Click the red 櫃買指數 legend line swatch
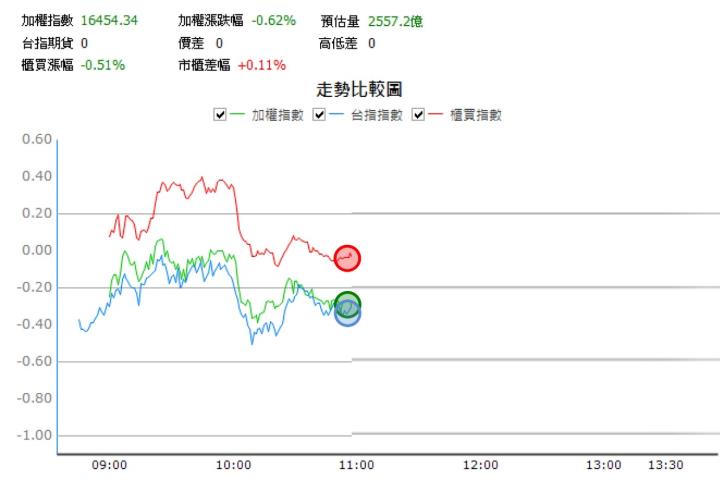Screen dimensions: 720x486 (435, 114)
